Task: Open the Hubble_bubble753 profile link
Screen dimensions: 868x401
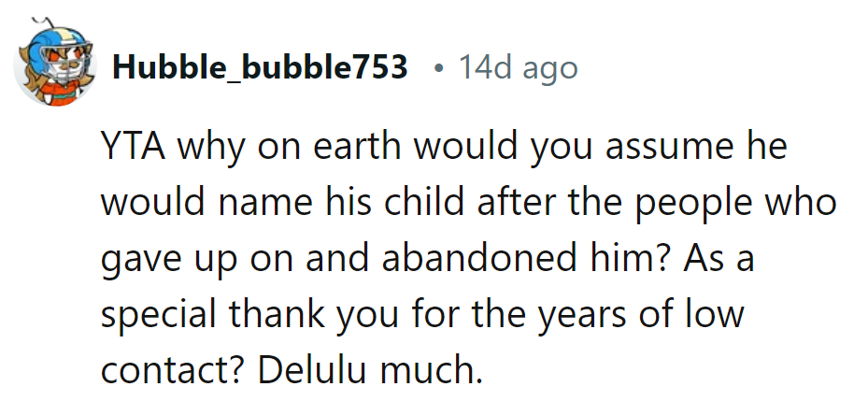Action: point(260,67)
